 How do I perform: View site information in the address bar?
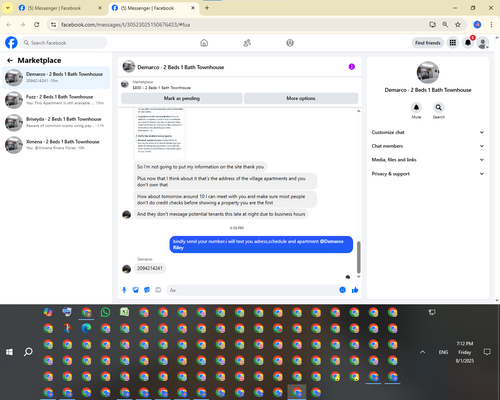[x=53, y=25]
